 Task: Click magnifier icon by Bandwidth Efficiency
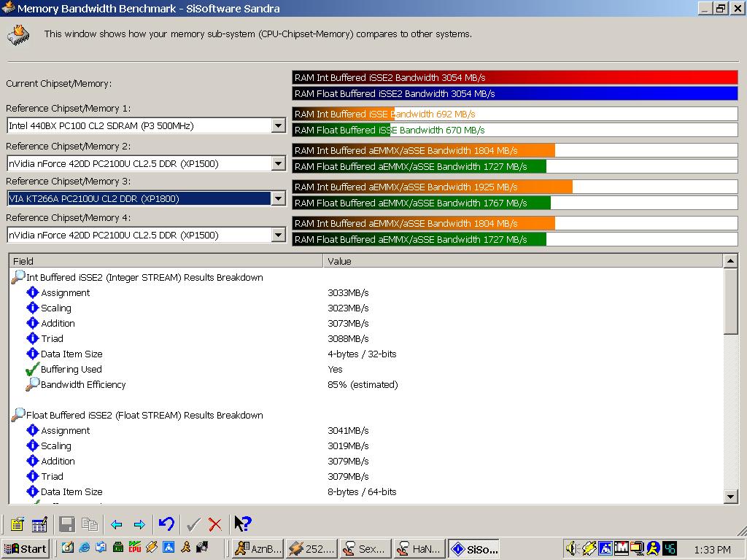pyautogui.click(x=32, y=384)
